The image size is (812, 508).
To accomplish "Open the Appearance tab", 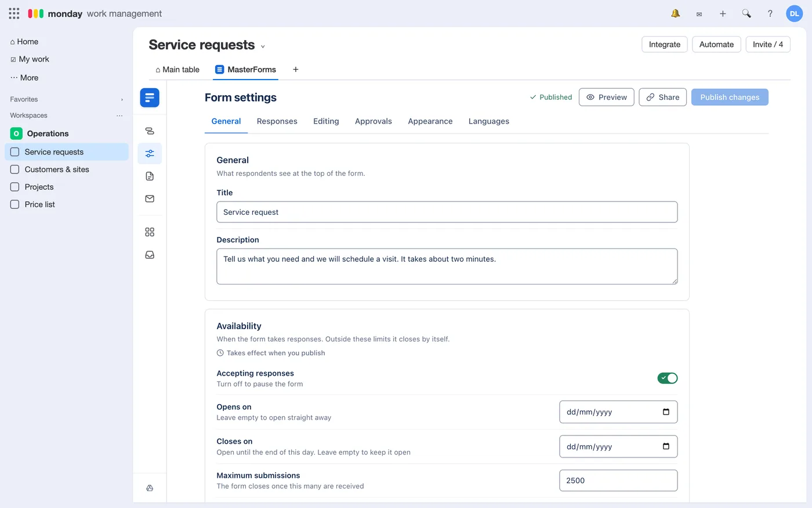I will coord(430,121).
